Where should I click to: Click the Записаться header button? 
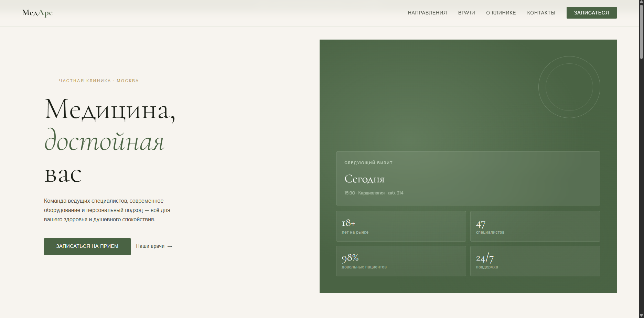pyautogui.click(x=591, y=13)
